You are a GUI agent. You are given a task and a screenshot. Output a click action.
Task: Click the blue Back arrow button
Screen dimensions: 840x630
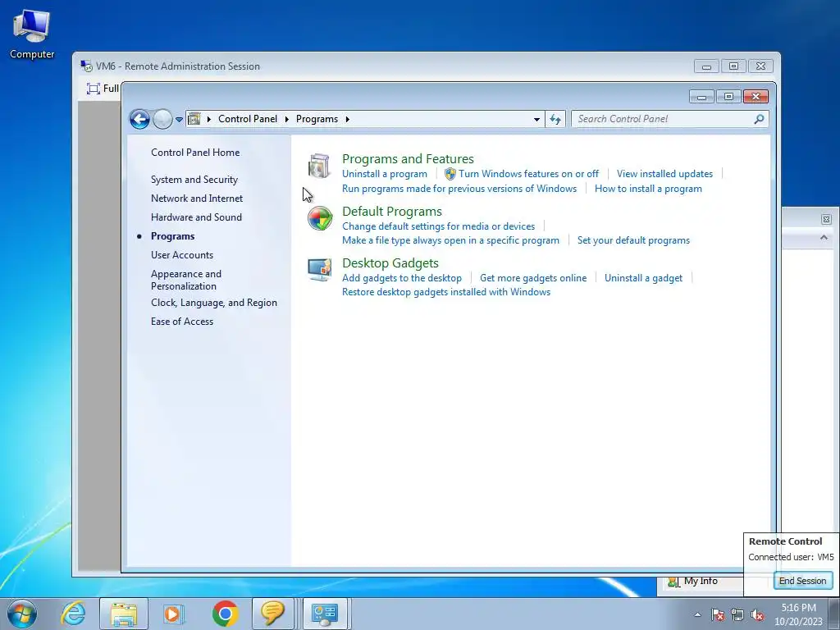(139, 119)
